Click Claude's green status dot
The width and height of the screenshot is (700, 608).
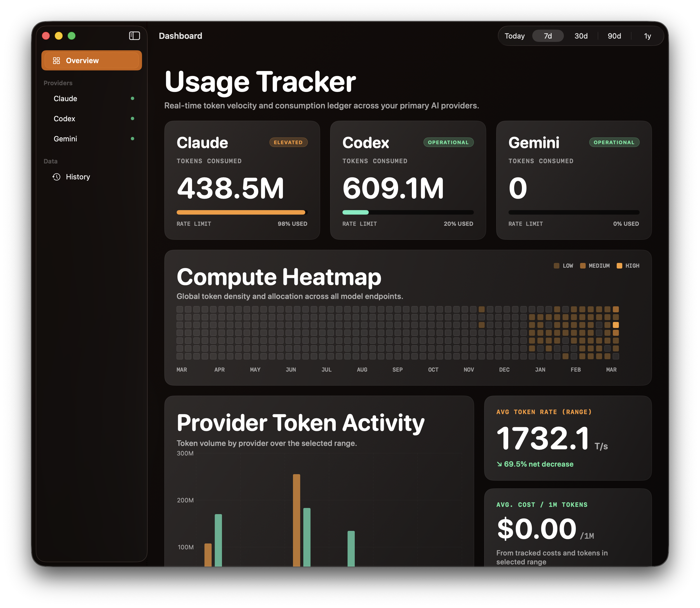(133, 98)
